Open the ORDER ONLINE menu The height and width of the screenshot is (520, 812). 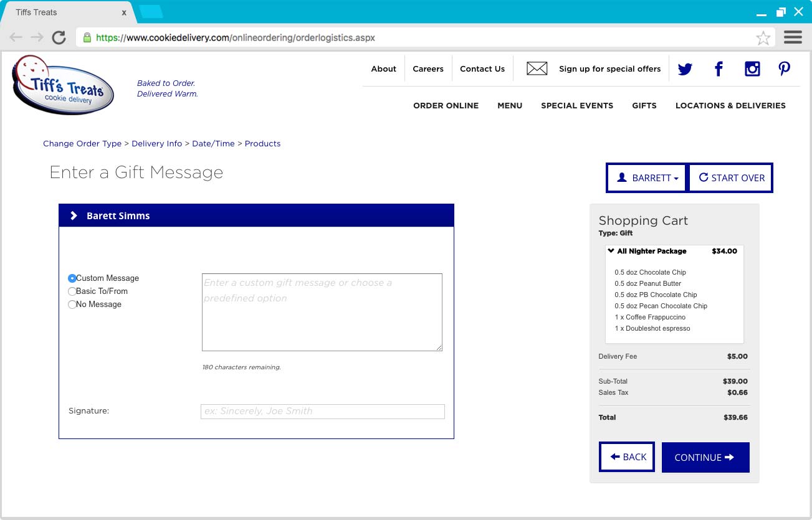tap(446, 106)
